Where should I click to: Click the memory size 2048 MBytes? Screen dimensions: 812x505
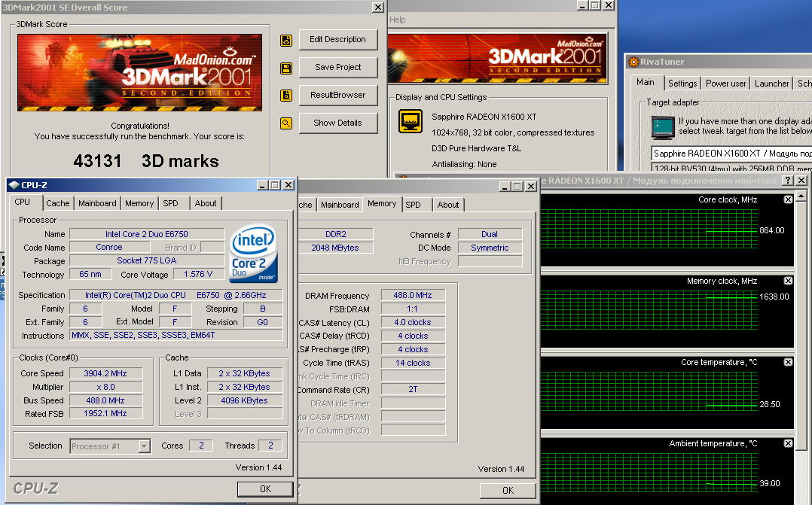click(335, 248)
